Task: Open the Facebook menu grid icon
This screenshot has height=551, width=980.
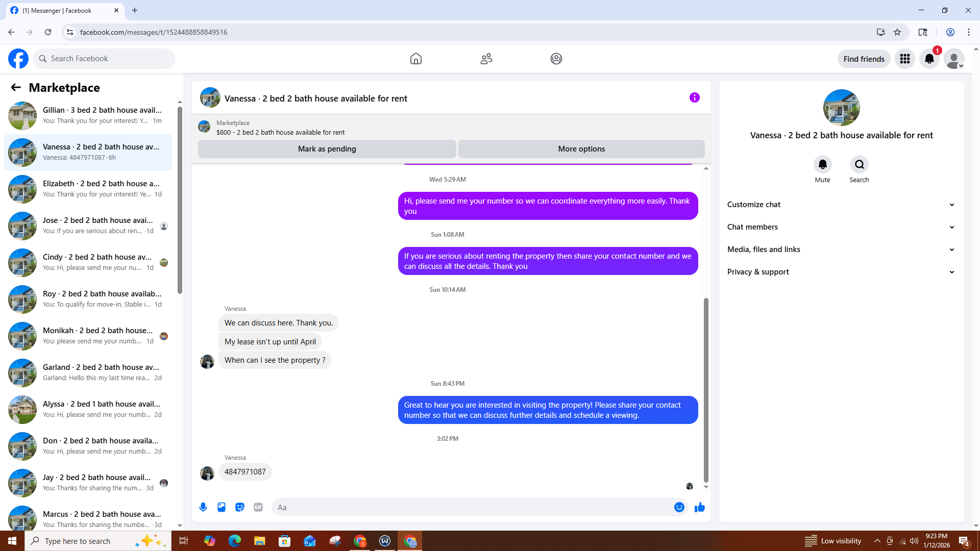Action: click(x=905, y=59)
